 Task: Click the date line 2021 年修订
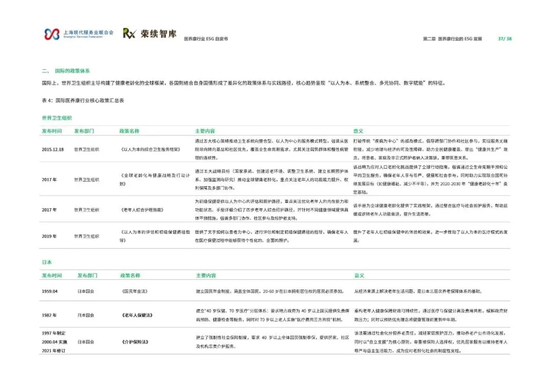pyautogui.click(x=53, y=351)
